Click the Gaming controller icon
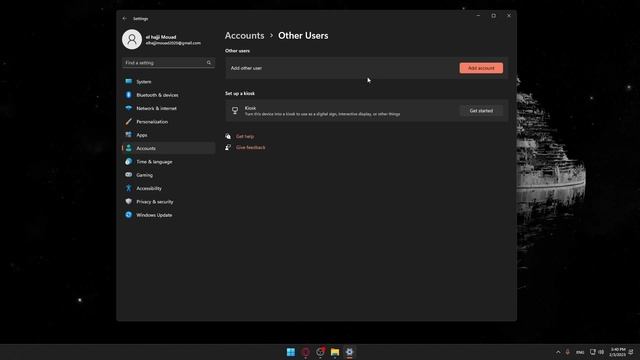This screenshot has width=640, height=360. 129,175
